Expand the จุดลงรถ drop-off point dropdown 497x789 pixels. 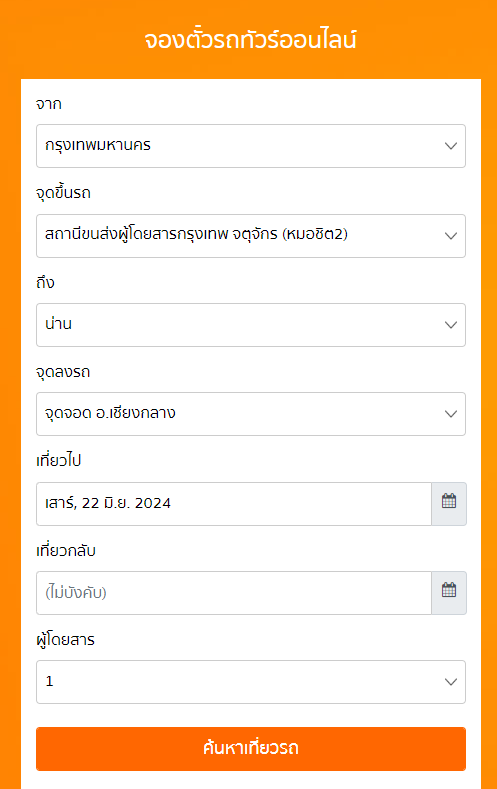pyautogui.click(x=251, y=414)
